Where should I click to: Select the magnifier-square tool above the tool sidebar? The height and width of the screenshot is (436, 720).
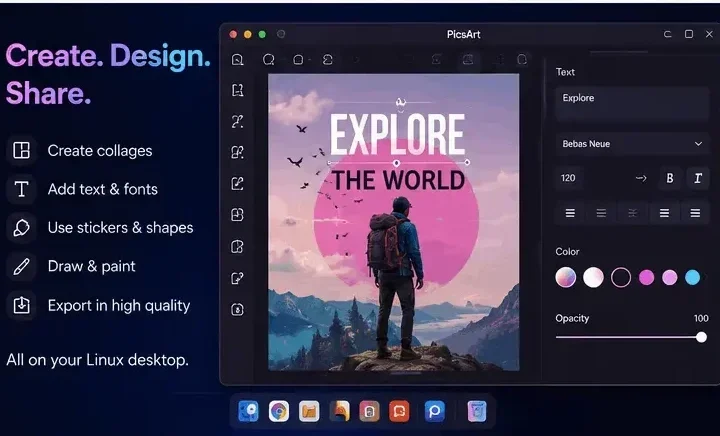(237, 60)
